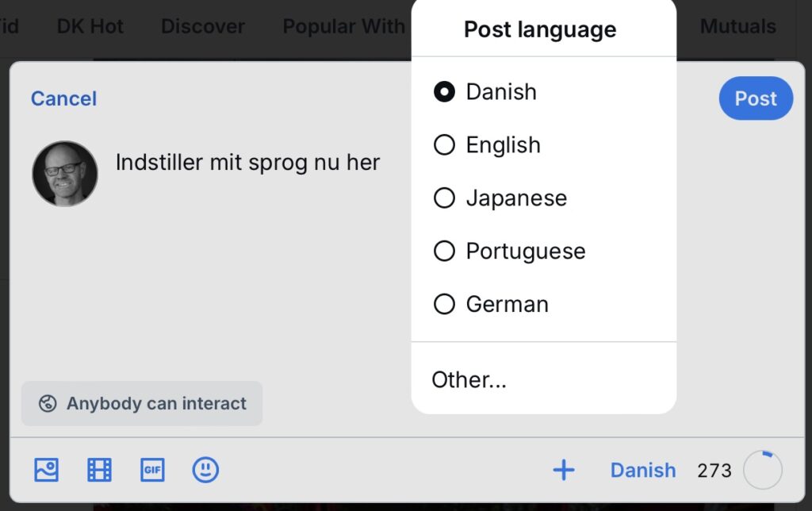The image size is (812, 511).
Task: Select the Danish radio button
Action: 444,92
